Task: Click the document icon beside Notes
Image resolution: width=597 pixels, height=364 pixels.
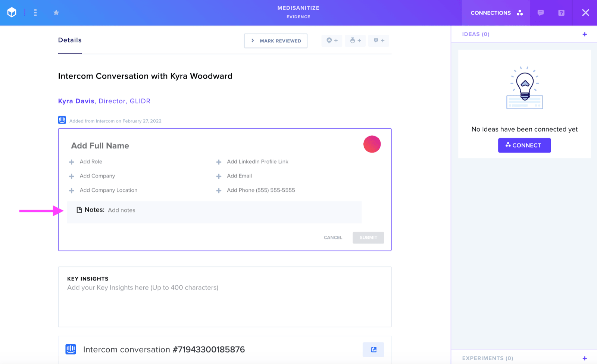Action: (x=79, y=210)
